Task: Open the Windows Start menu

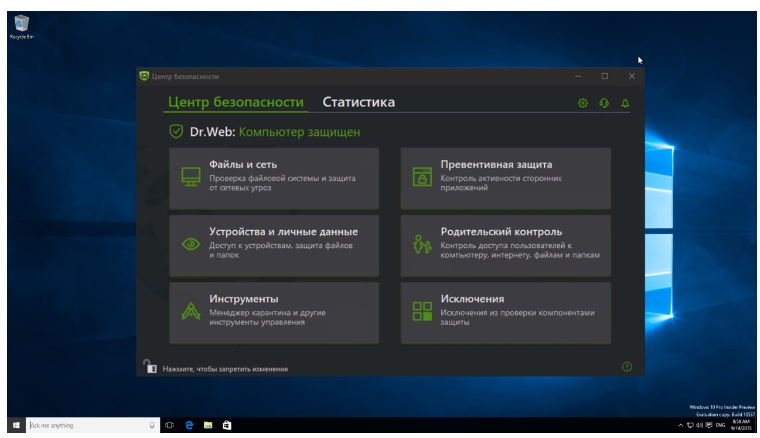Action: point(16,425)
